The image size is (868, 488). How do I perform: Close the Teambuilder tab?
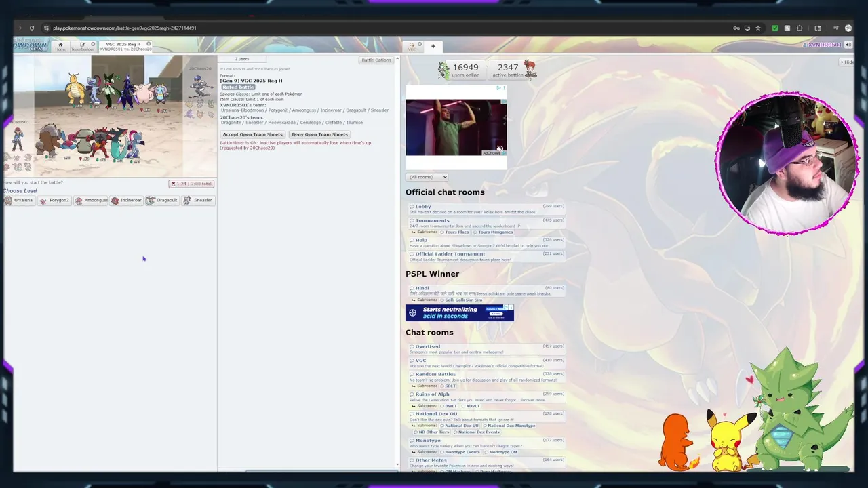(x=93, y=44)
